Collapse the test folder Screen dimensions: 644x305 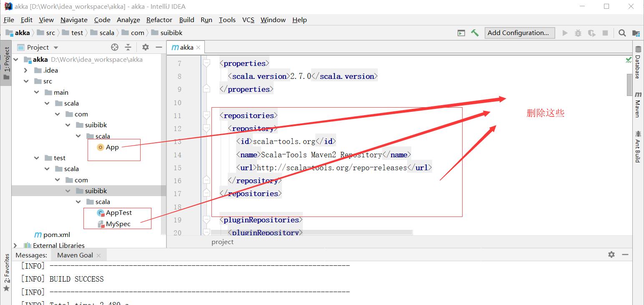tap(37, 158)
